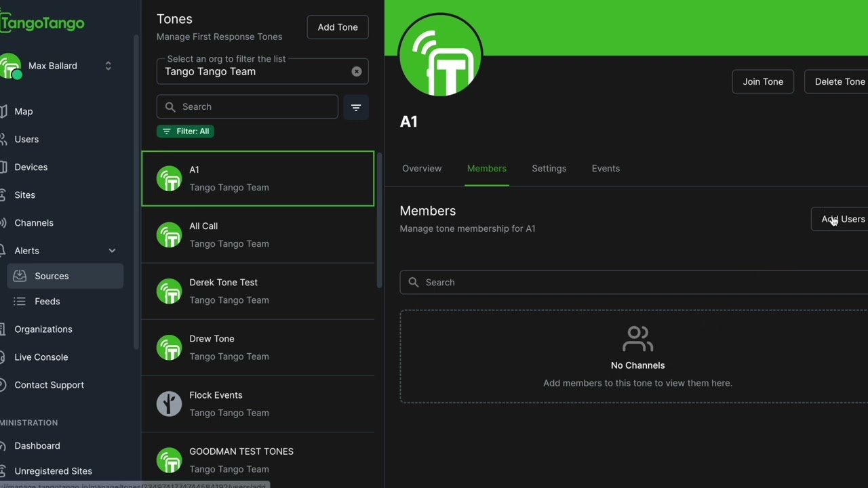Open Sites section

pyautogui.click(x=24, y=195)
